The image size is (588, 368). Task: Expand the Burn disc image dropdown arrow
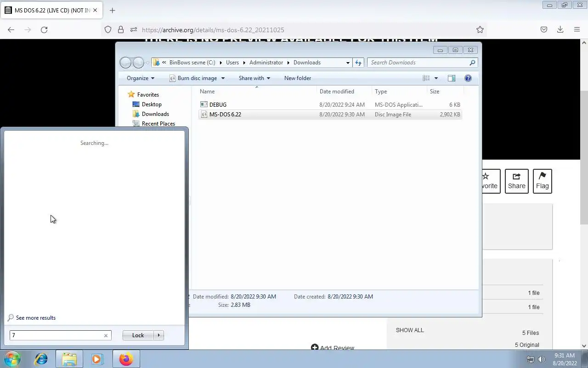pos(223,78)
